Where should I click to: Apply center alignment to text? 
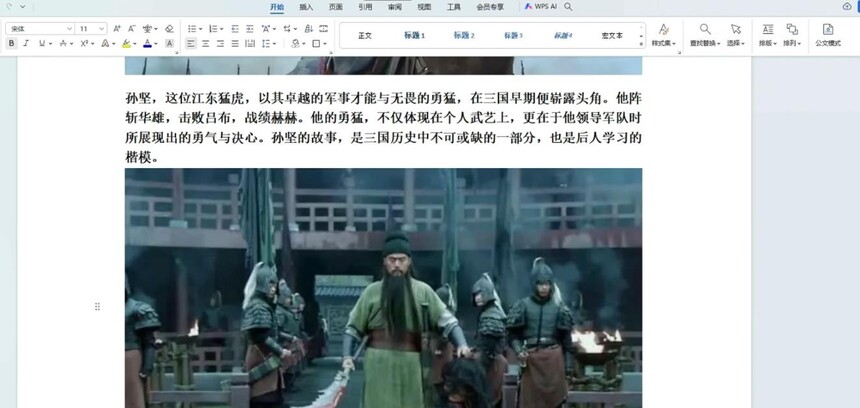click(205, 43)
